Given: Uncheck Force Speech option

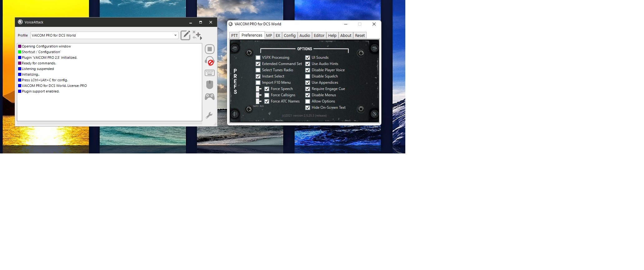Looking at the screenshot, I should [267, 89].
